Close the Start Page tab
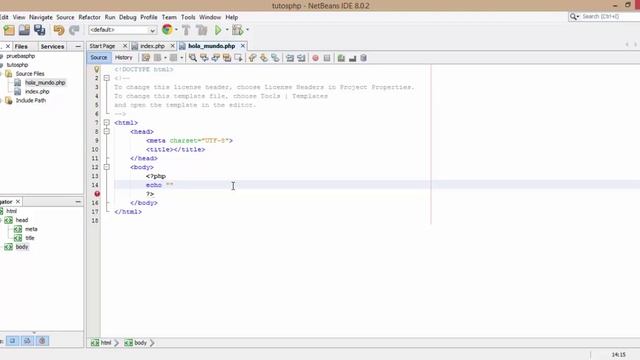Screen dimensions: 640x360 tap(125, 46)
